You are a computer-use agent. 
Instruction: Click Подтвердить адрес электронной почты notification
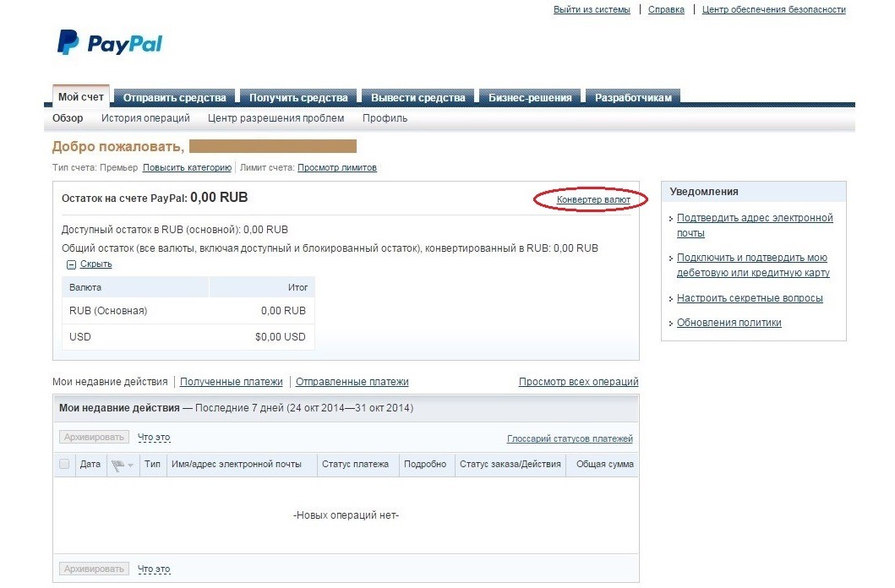tap(755, 226)
